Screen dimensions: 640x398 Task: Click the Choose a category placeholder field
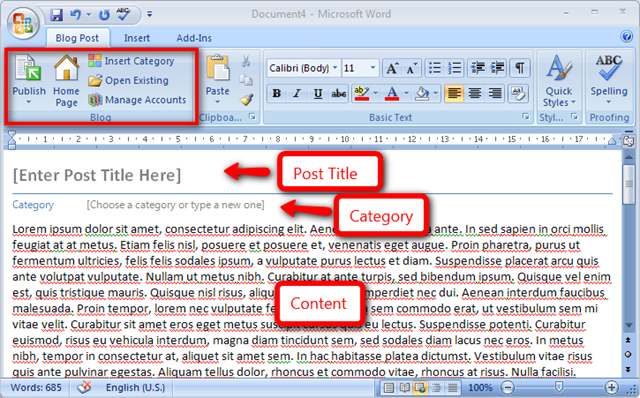click(x=176, y=205)
